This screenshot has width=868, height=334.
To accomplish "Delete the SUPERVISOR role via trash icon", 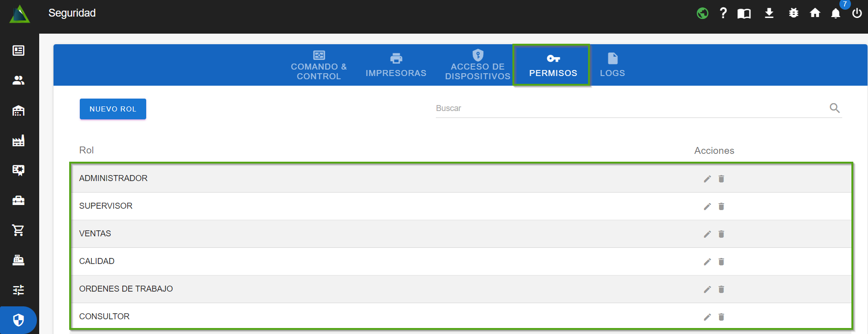I will click(721, 206).
